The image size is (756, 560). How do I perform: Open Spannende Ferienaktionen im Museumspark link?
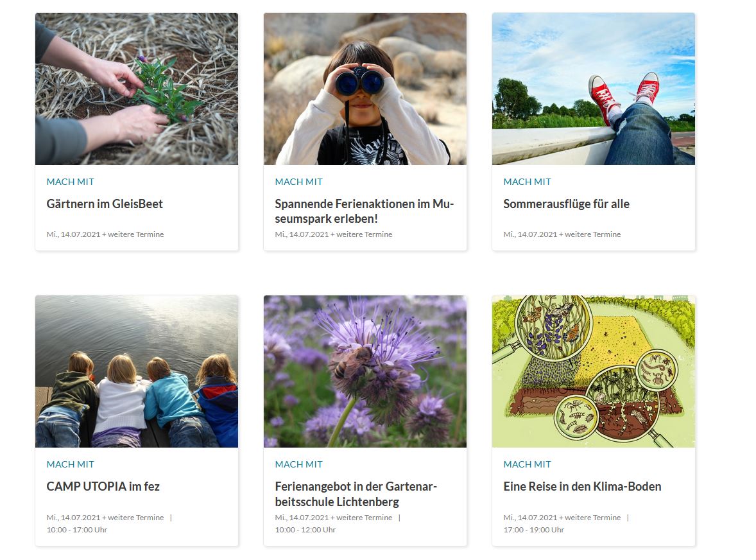tap(365, 211)
